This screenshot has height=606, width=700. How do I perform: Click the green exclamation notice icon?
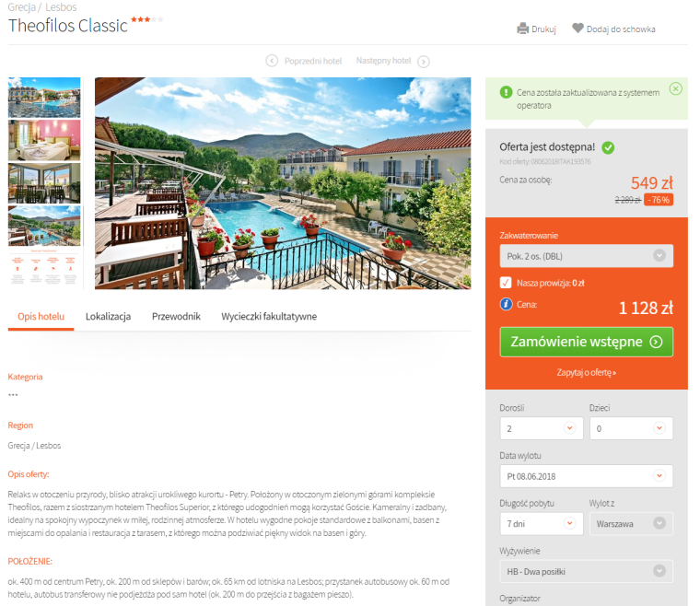(x=506, y=92)
